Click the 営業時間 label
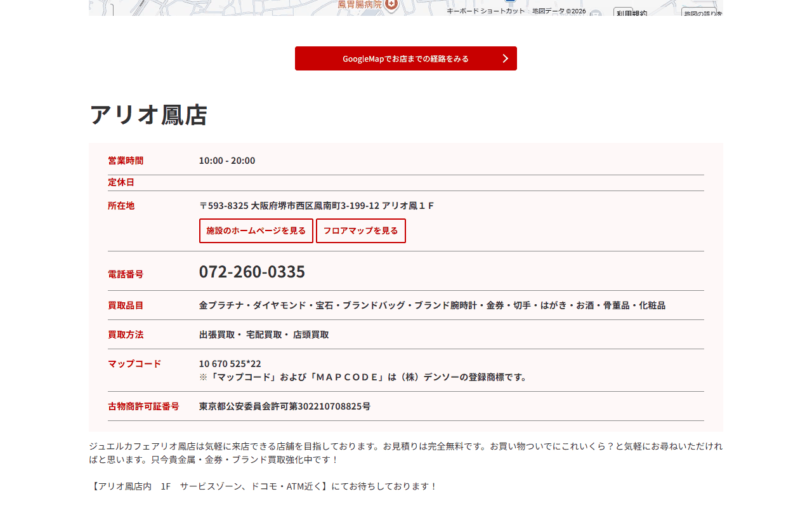The width and height of the screenshot is (812, 508). coord(126,161)
